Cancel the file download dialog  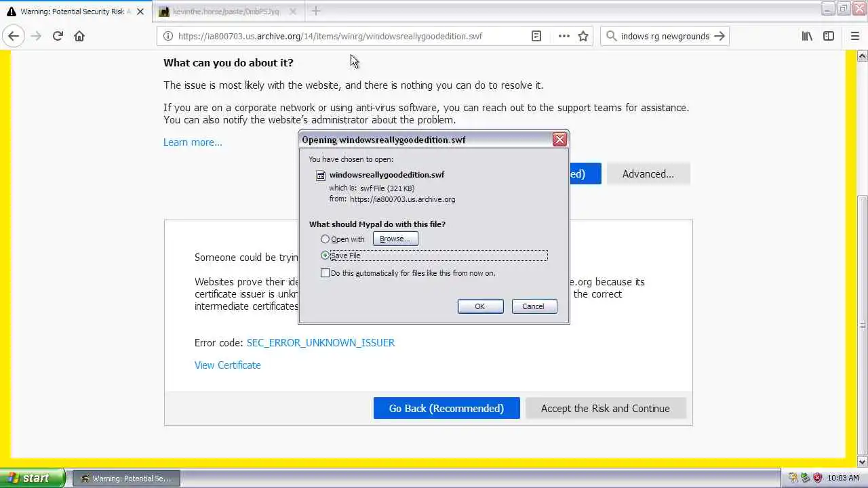click(x=534, y=306)
